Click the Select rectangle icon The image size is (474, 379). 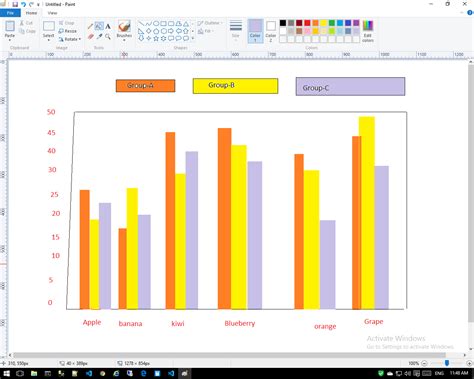(49, 26)
